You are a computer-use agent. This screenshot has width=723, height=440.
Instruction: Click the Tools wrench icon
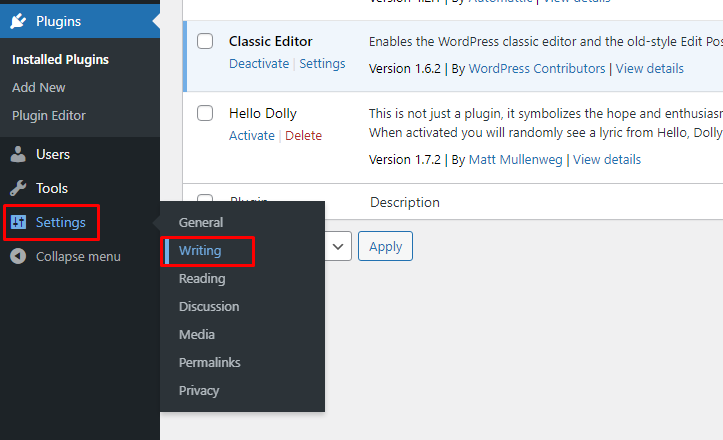tap(18, 188)
